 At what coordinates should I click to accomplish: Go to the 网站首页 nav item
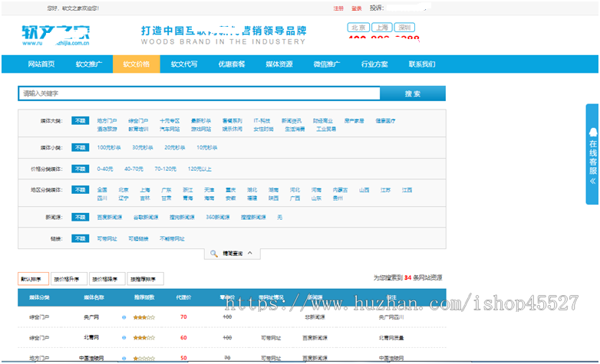pyautogui.click(x=41, y=64)
